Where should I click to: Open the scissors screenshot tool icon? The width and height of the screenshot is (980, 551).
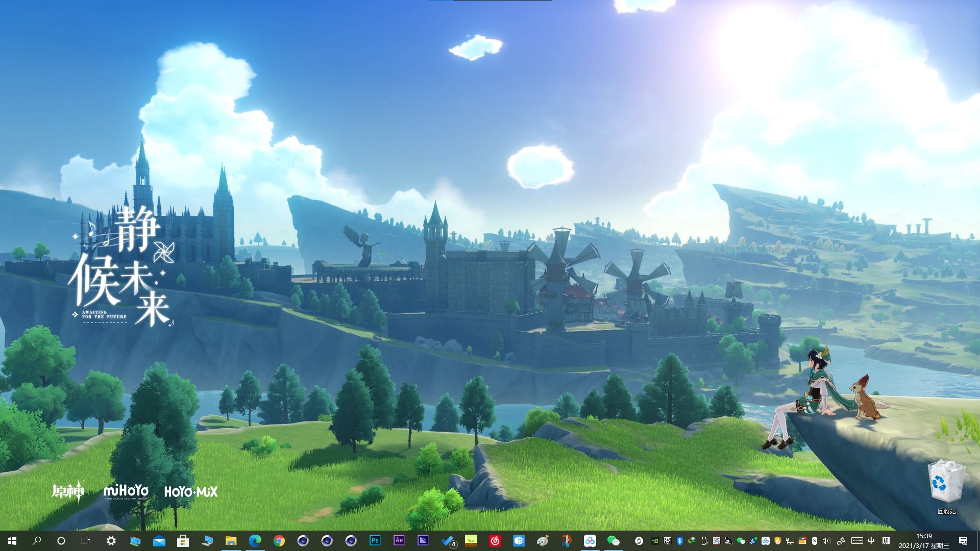[x=566, y=541]
